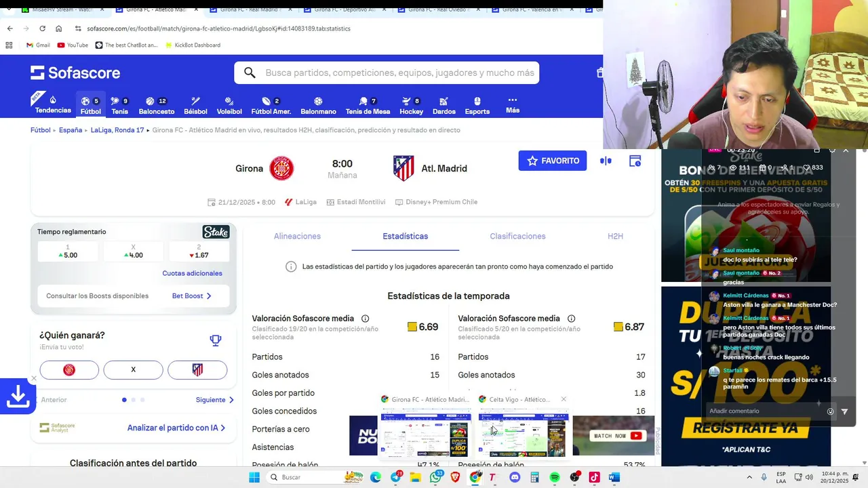Click the browser address bar URL
The height and width of the screenshot is (488, 868).
click(219, 28)
